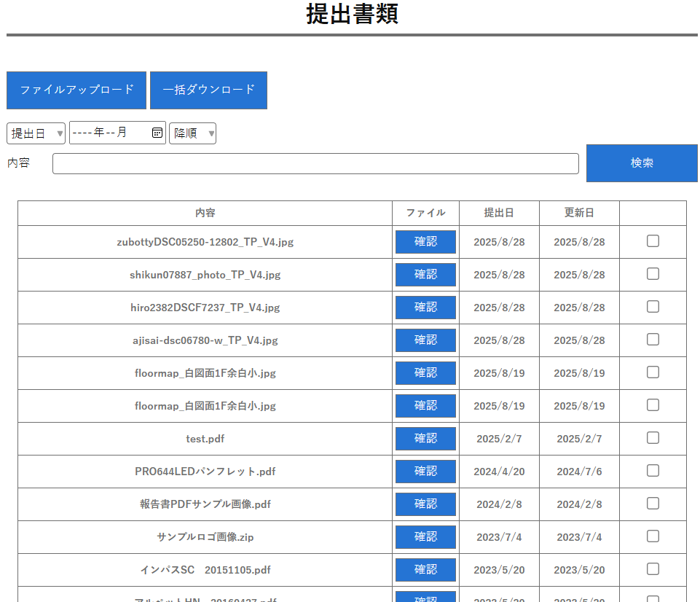View 報告書PDFサンプル画像.pdf via 確認 button
Viewport: 700px width, 602px height.
click(425, 504)
